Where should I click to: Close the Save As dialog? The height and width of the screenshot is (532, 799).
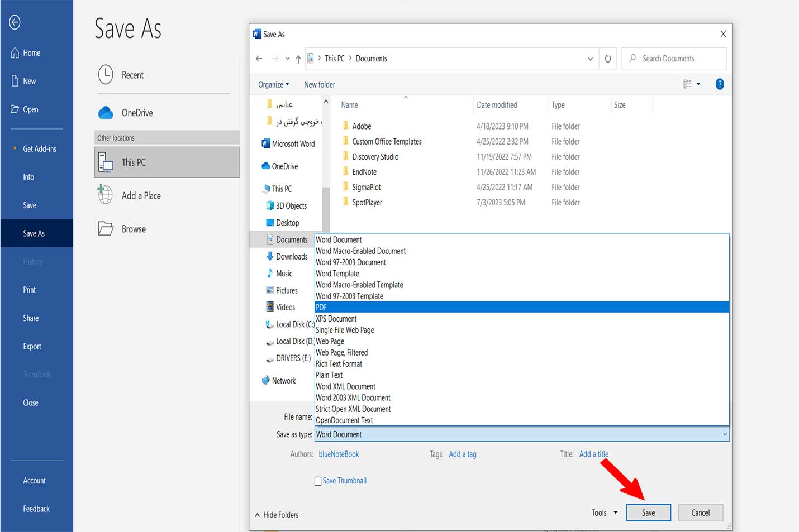pos(723,34)
